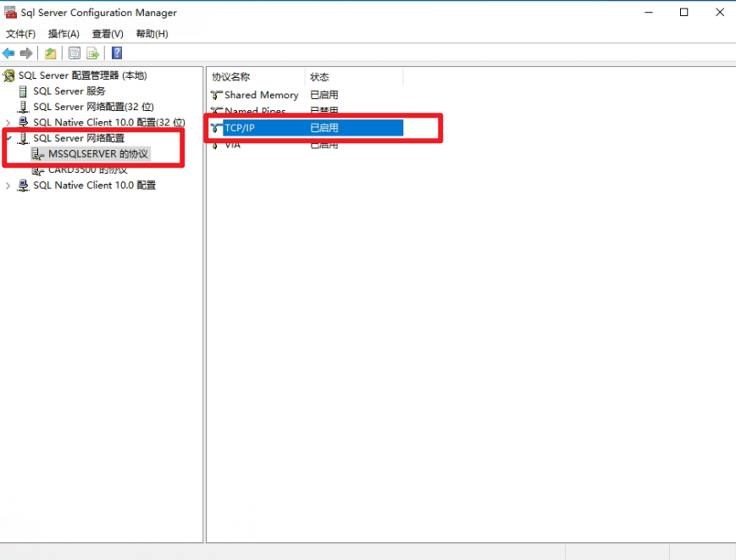The height and width of the screenshot is (560, 736).
Task: Close the Configuration Manager window
Action: tap(720, 13)
